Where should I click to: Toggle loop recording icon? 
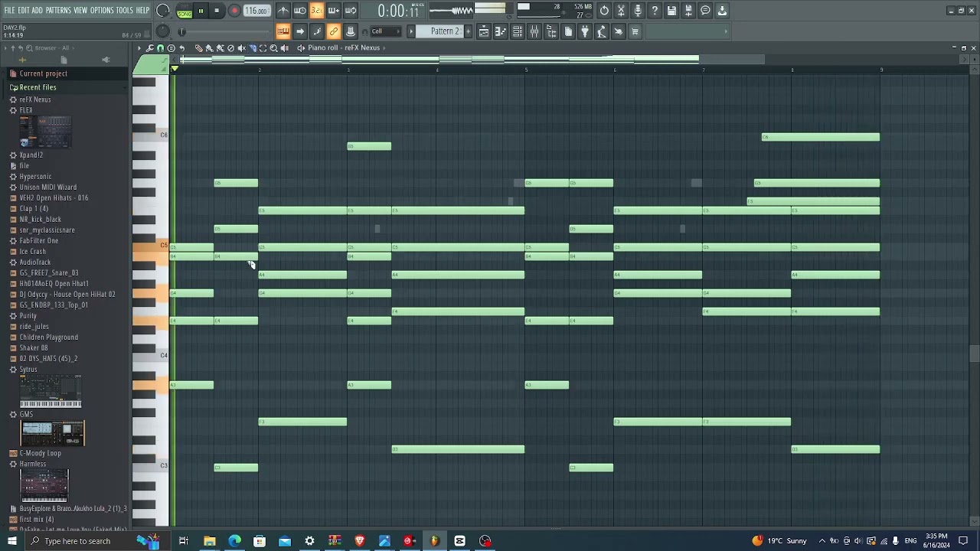point(351,11)
